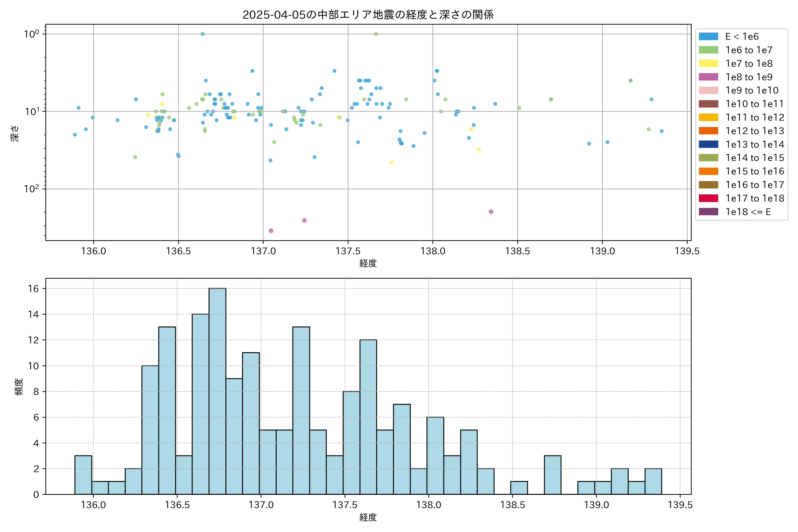The image size is (798, 532).
Task: Click the blue 'E < 1e6' legend swatch
Action: tap(708, 37)
